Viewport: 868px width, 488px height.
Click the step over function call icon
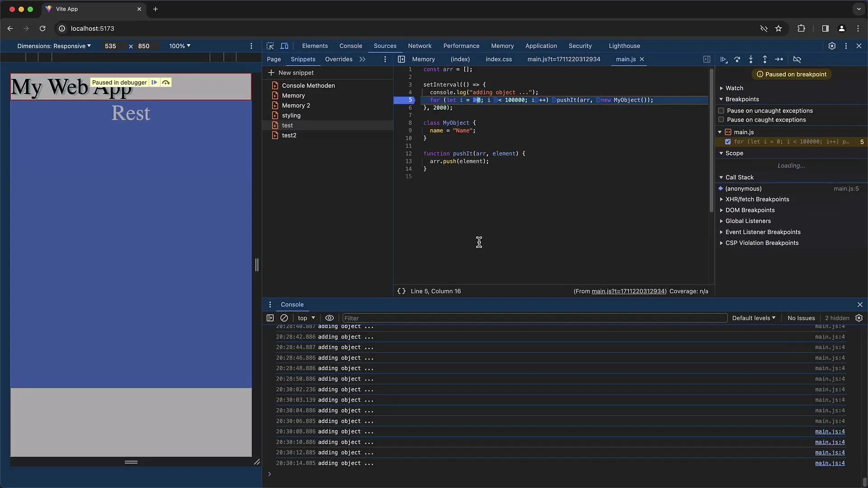point(737,59)
